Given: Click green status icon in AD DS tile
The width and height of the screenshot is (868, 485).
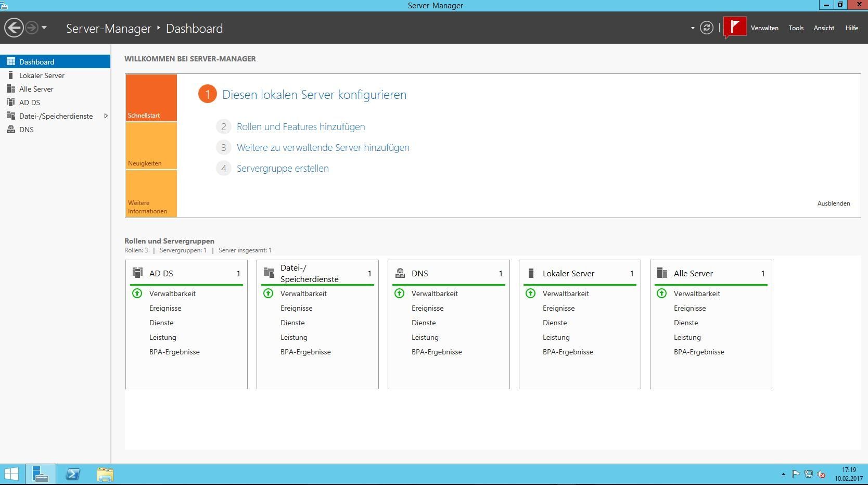Looking at the screenshot, I should click(x=137, y=293).
